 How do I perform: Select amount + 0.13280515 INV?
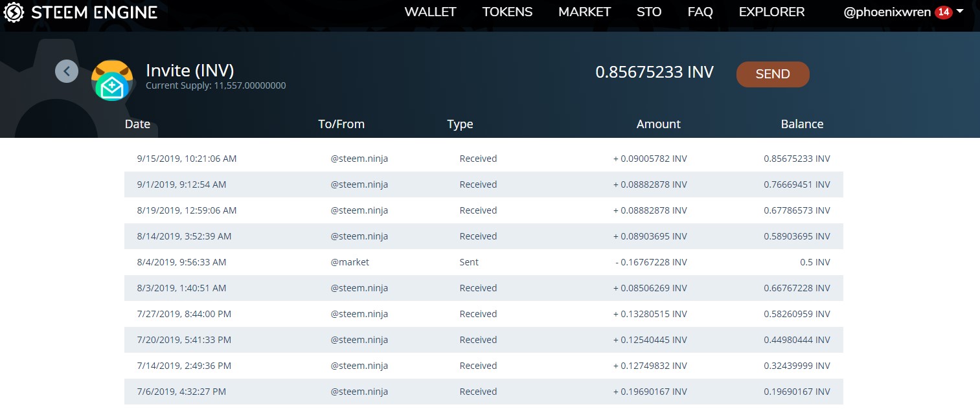point(650,314)
